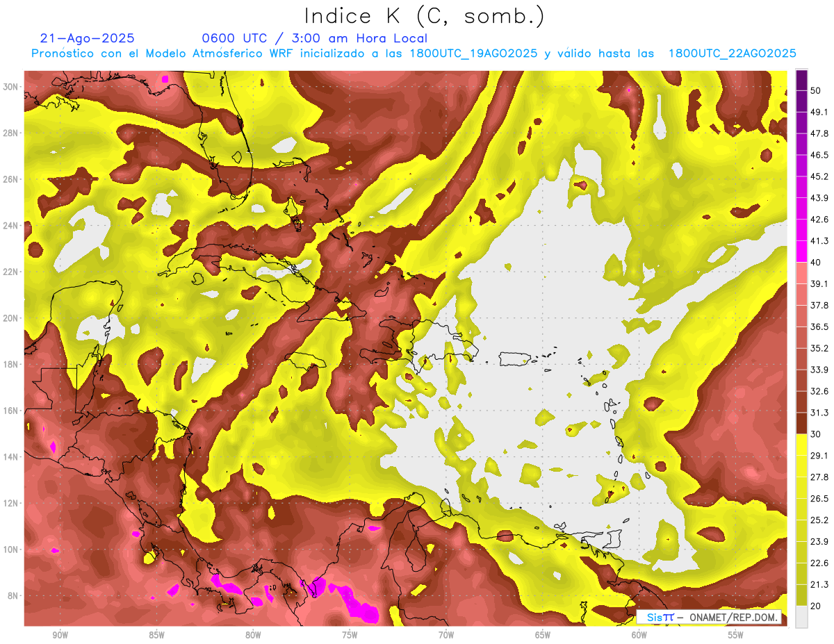Click the '18N' latitude label
The height and width of the screenshot is (644, 834).
11,364
